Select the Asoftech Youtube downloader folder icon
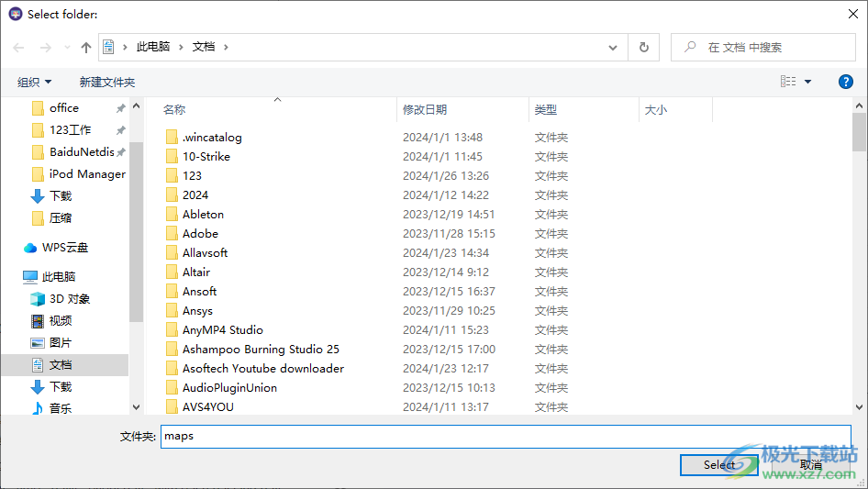Image resolution: width=868 pixels, height=489 pixels. pyautogui.click(x=172, y=369)
